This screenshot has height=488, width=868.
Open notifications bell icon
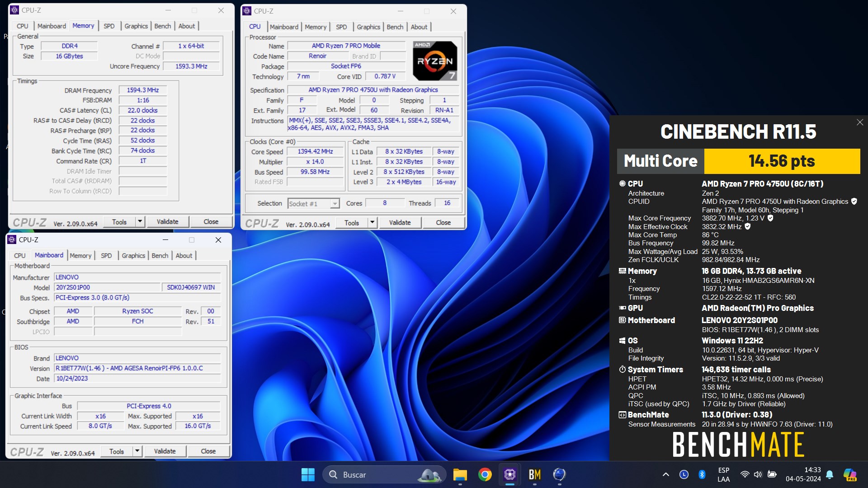(x=830, y=474)
